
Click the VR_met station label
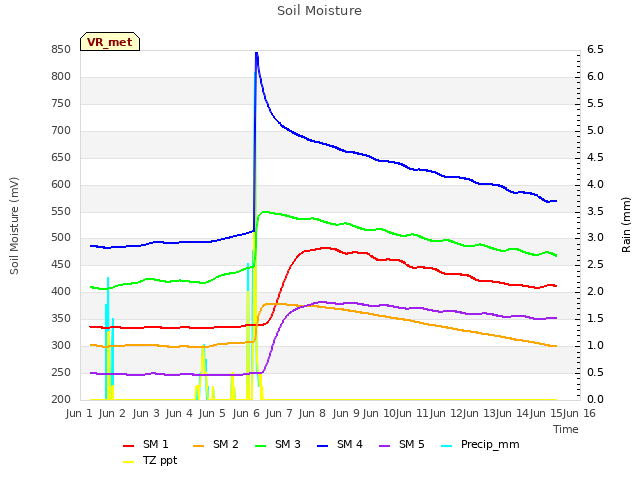(110, 42)
